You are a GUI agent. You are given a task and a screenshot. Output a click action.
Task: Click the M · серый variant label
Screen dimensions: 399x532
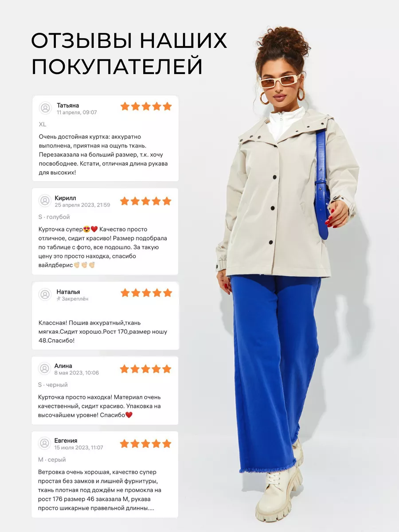(52, 460)
